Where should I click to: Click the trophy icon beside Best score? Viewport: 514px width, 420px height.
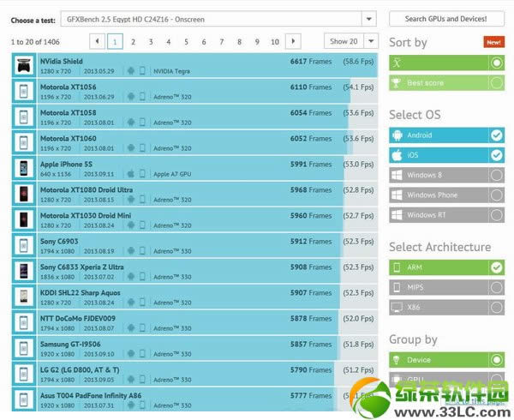[x=397, y=82]
